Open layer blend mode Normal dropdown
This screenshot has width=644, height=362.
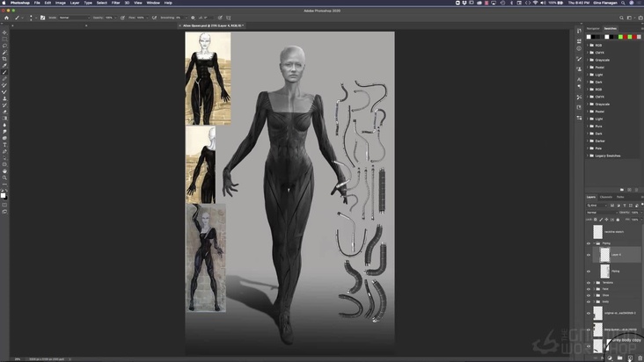(602, 213)
